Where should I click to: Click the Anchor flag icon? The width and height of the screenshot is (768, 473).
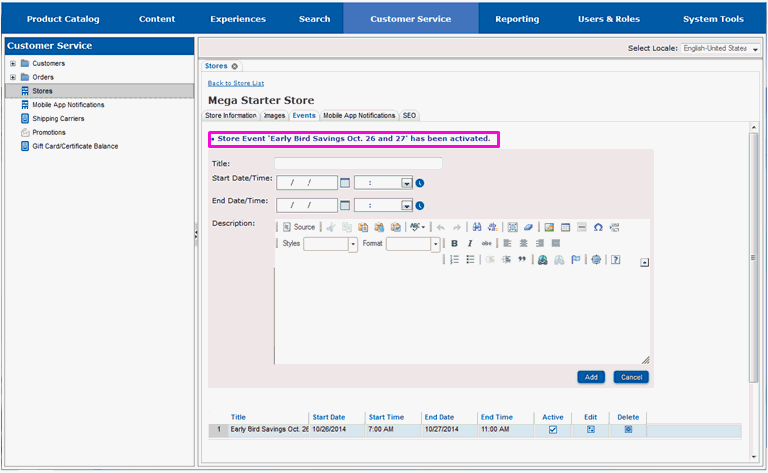coord(576,260)
